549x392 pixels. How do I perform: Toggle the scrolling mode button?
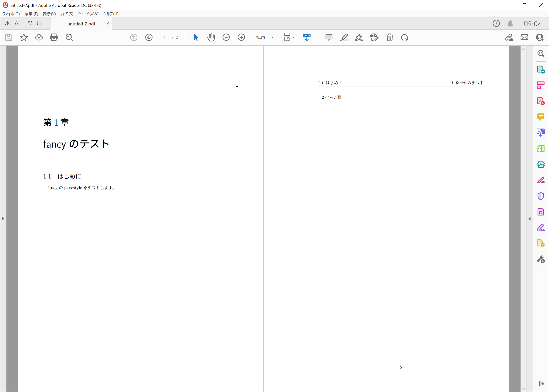[x=307, y=37]
